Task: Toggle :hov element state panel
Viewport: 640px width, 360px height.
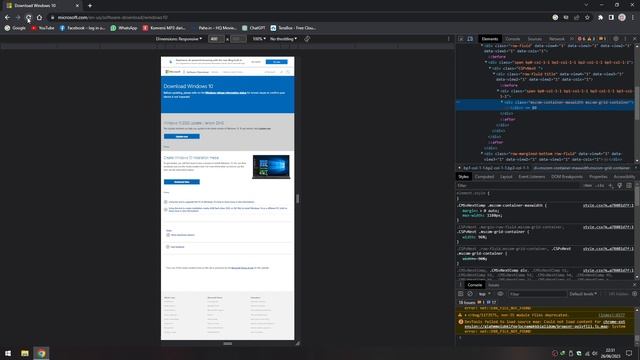Action: [588, 186]
